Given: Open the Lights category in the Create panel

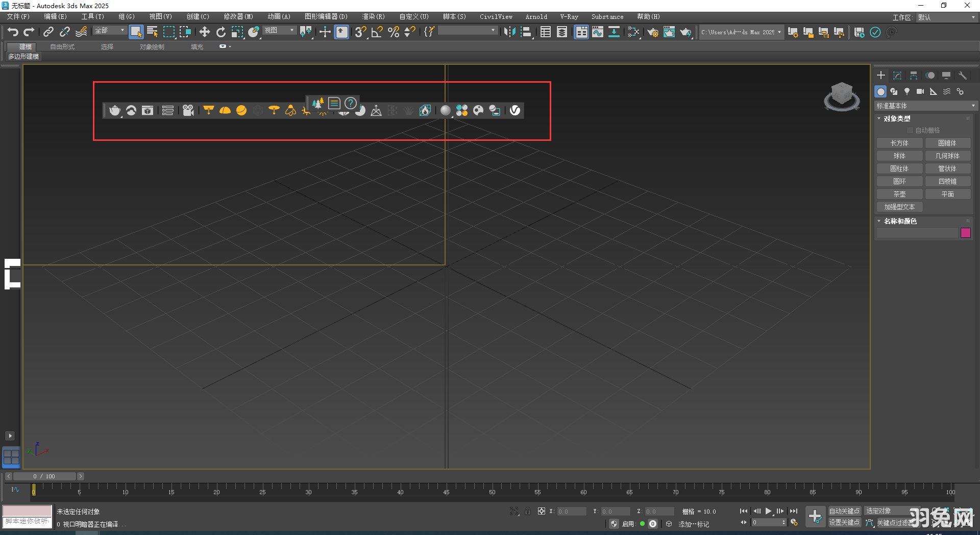Looking at the screenshot, I should tap(907, 91).
